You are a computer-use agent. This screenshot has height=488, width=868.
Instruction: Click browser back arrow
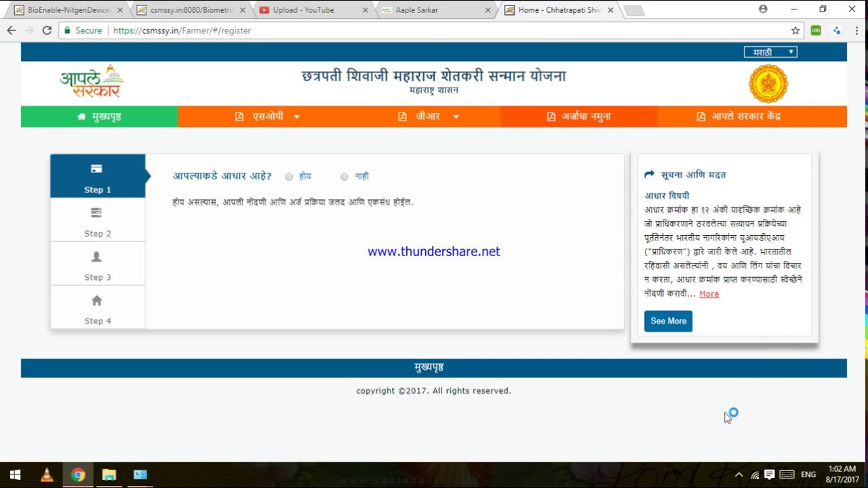(x=11, y=30)
